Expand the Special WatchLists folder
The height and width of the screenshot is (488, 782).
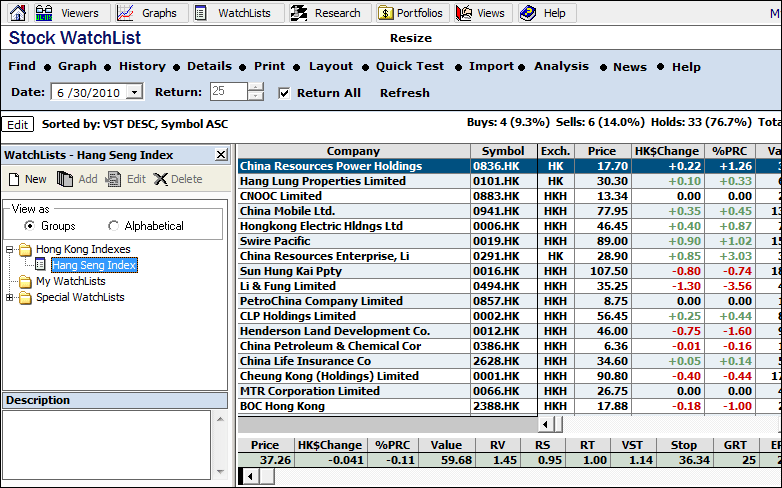click(x=10, y=297)
